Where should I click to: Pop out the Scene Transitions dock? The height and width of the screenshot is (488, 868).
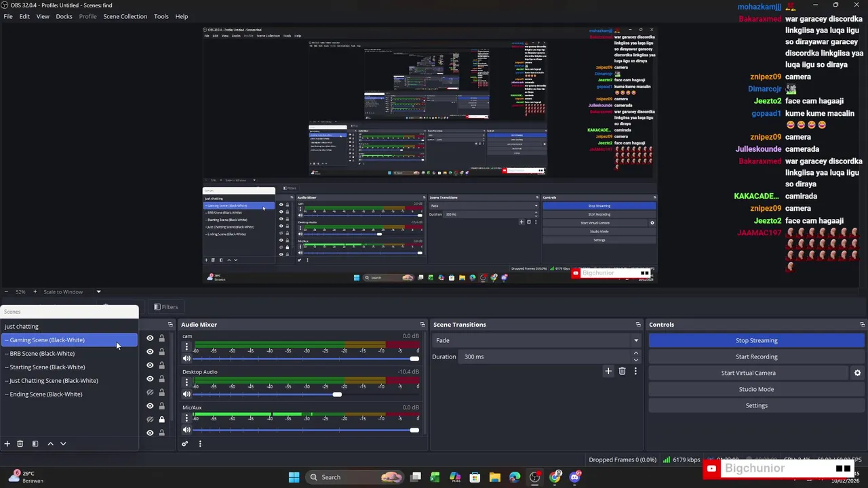[x=638, y=325]
